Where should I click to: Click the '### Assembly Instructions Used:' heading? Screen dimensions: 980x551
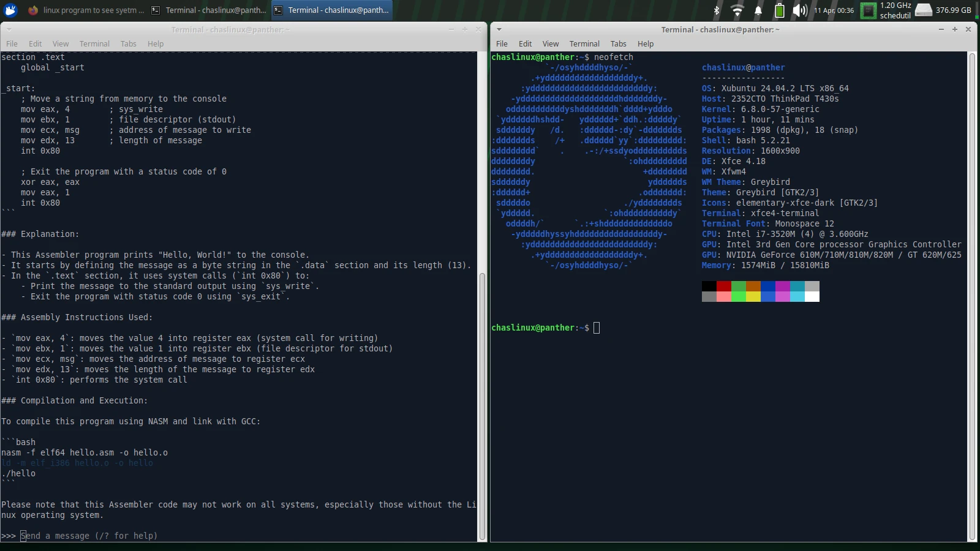77,317
